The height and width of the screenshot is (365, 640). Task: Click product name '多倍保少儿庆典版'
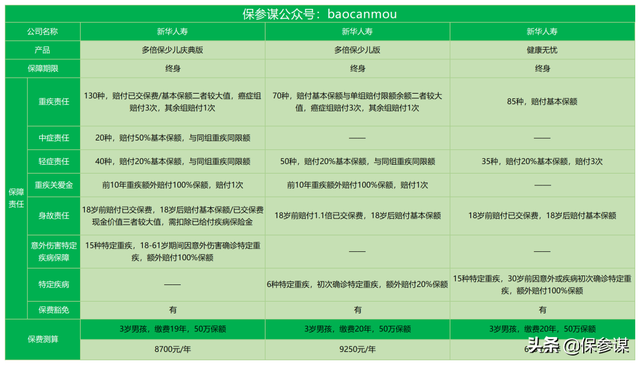click(x=172, y=50)
